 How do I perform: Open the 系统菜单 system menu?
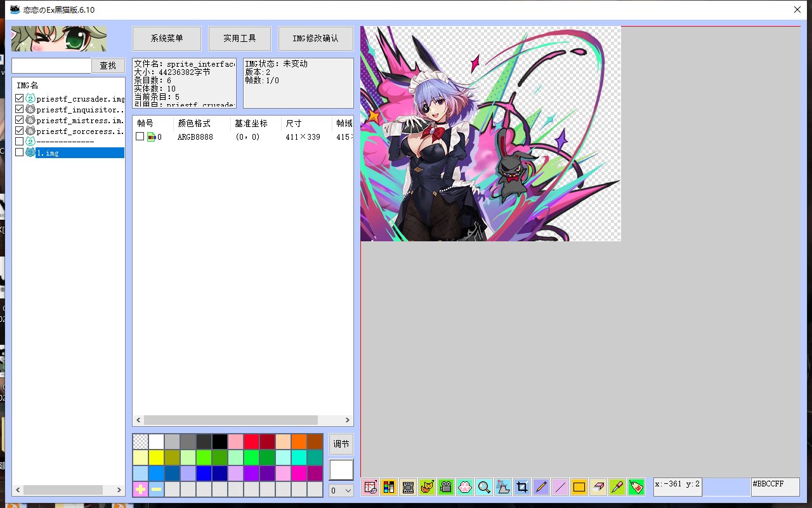[x=167, y=39]
